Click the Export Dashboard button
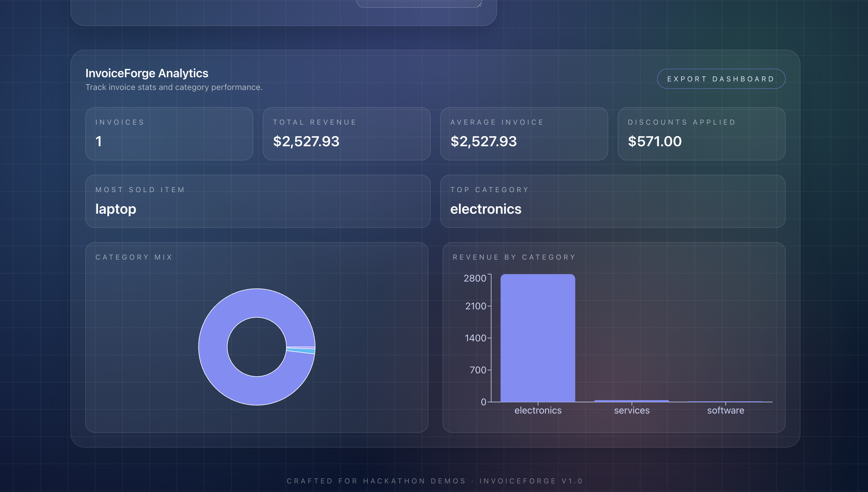This screenshot has width=868, height=492. 720,79
